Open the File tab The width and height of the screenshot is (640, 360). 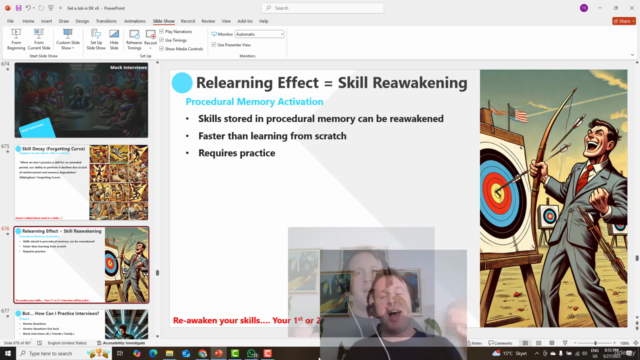tap(10, 21)
